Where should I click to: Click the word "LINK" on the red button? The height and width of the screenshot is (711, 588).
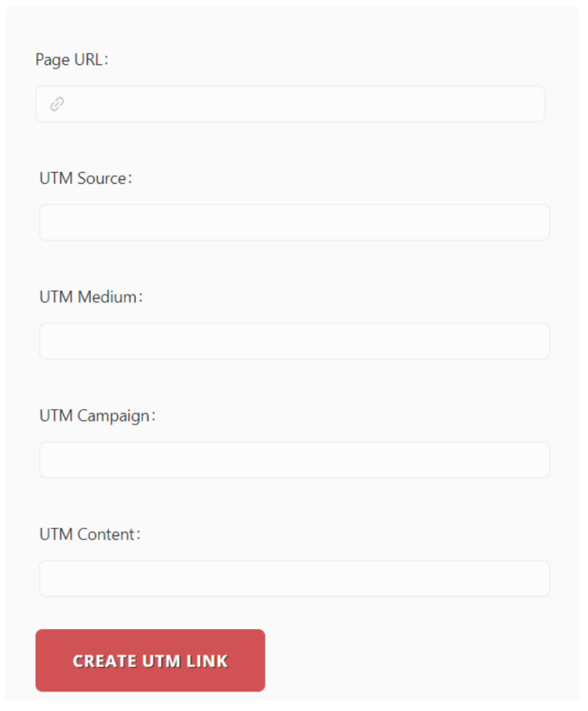point(207,661)
